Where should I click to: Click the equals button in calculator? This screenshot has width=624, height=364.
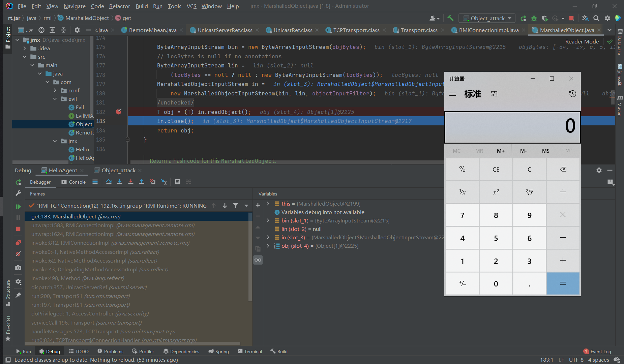[x=563, y=283]
